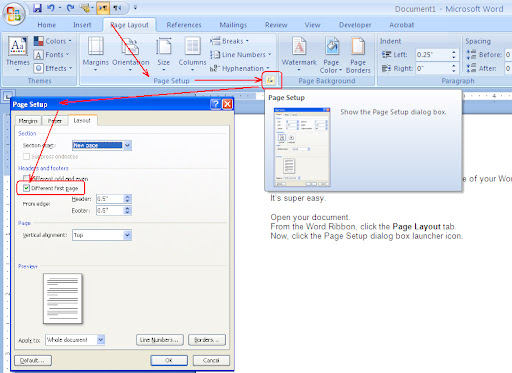Viewport: 512px width, 373px height.
Task: Open the Themes gallery
Action: pos(17,53)
